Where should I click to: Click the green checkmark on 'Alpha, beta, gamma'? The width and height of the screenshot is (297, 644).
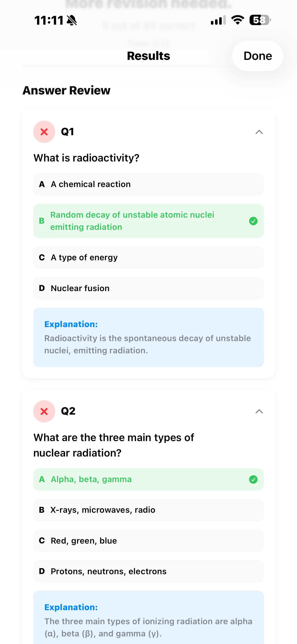(253, 480)
